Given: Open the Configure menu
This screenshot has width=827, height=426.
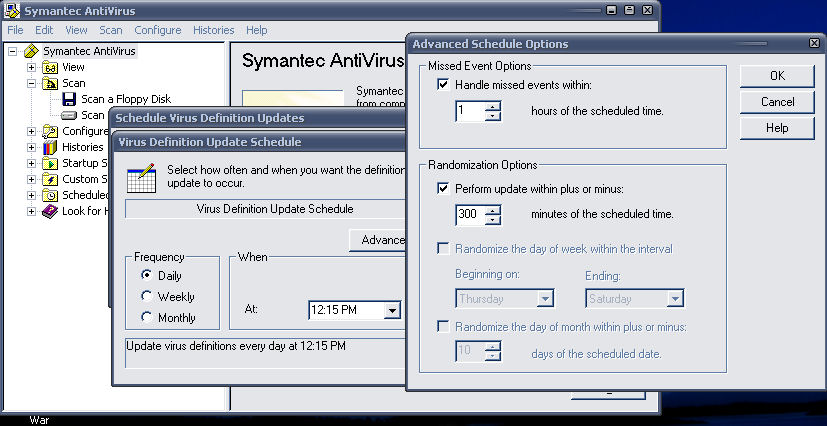Looking at the screenshot, I should tap(158, 30).
